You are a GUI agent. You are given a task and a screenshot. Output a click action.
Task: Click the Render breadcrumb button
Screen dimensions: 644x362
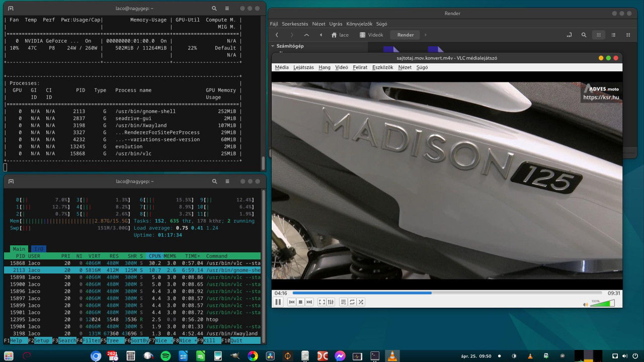pos(406,35)
